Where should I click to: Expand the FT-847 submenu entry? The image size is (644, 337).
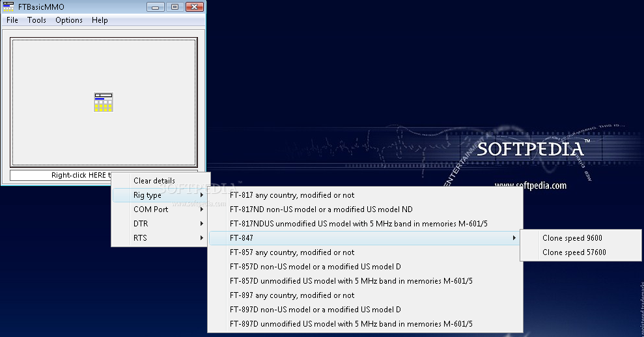point(365,238)
